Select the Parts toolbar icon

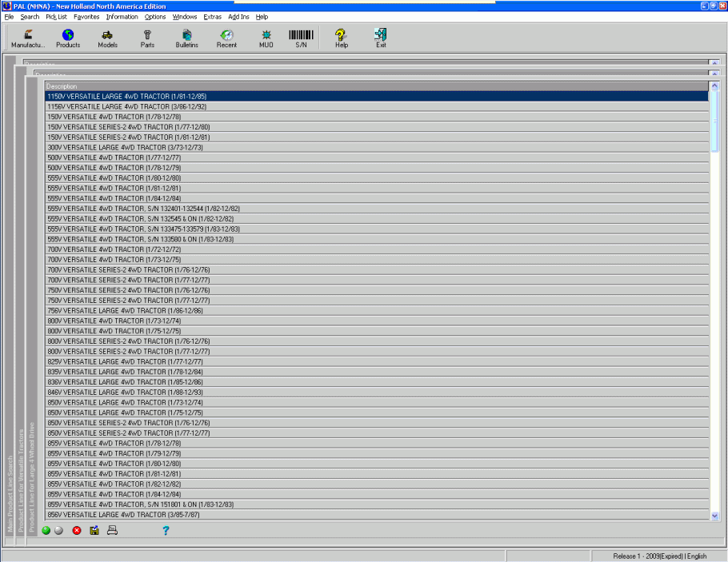point(147,38)
